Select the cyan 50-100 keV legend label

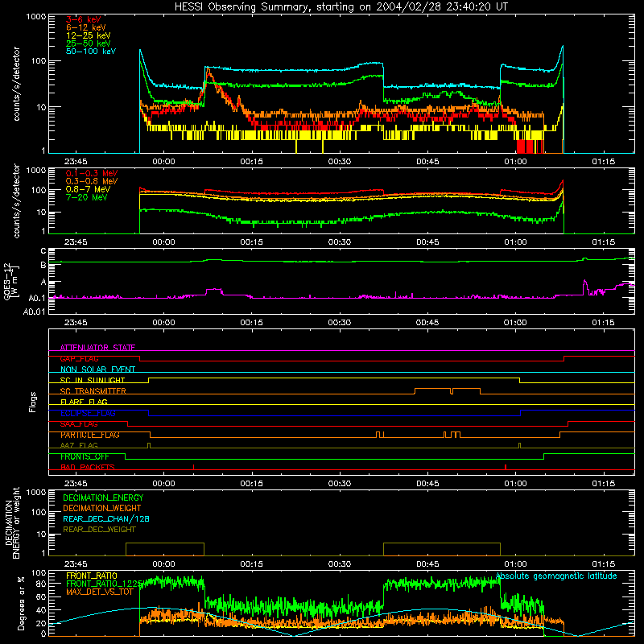pos(91,52)
